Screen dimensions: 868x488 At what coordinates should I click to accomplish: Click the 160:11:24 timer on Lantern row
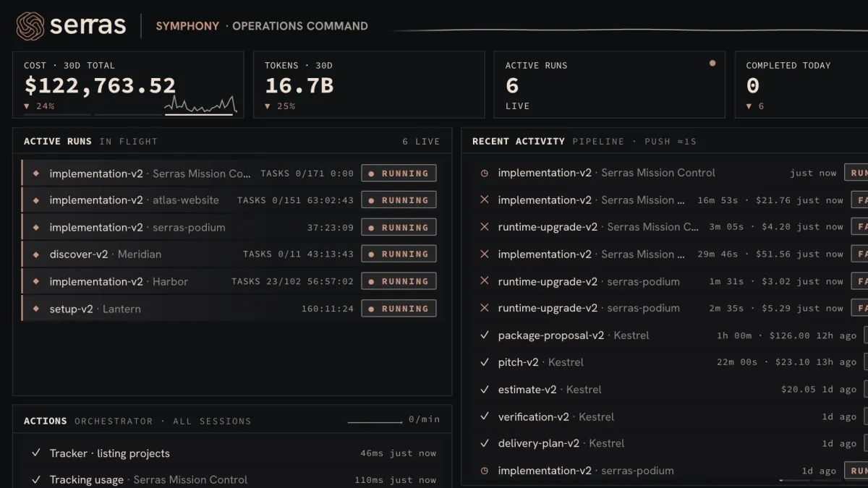coord(328,309)
